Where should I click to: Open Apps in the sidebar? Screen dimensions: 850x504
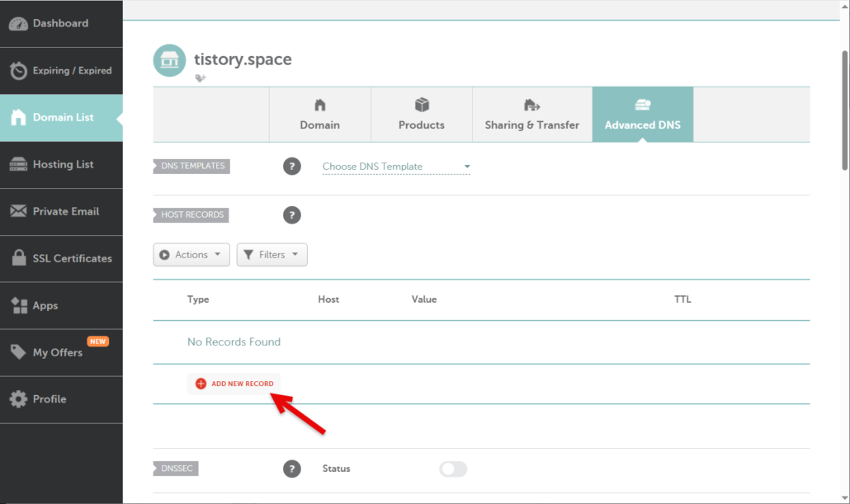[x=61, y=306]
